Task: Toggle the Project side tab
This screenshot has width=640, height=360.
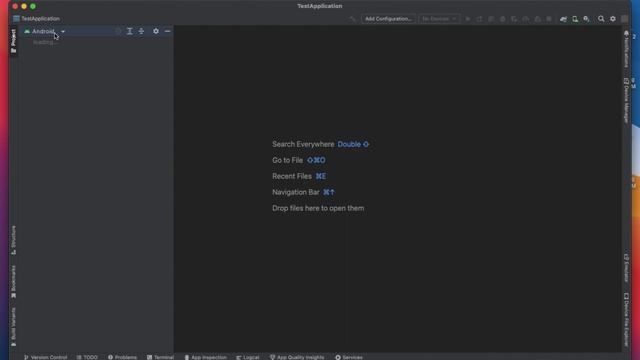Action: (x=13, y=41)
